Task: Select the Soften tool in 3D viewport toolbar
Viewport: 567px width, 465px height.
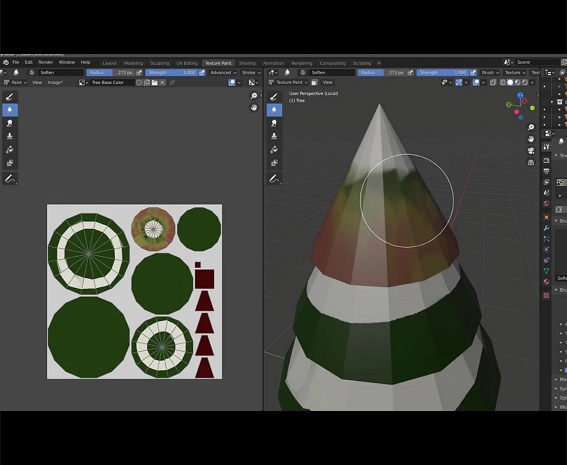Action: coord(274,110)
